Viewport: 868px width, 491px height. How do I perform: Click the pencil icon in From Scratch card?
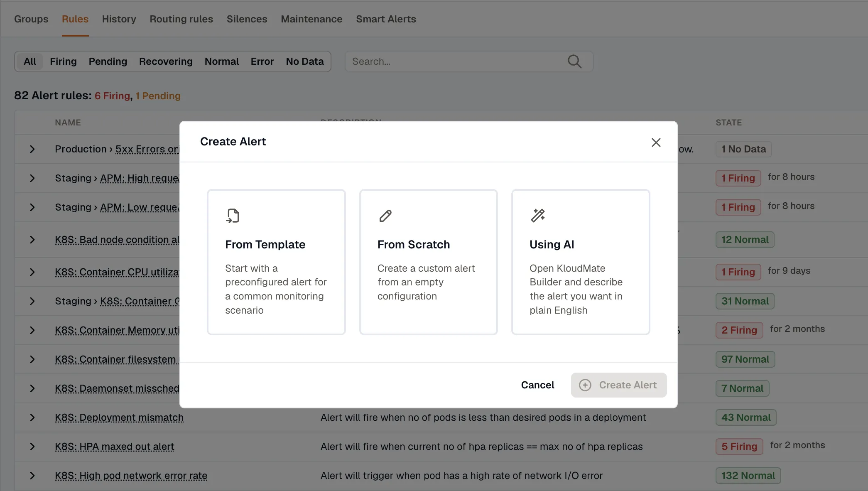pos(385,216)
